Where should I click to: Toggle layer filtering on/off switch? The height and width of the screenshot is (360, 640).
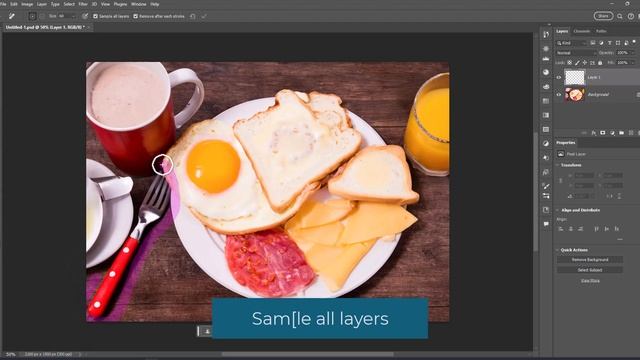coord(634,42)
